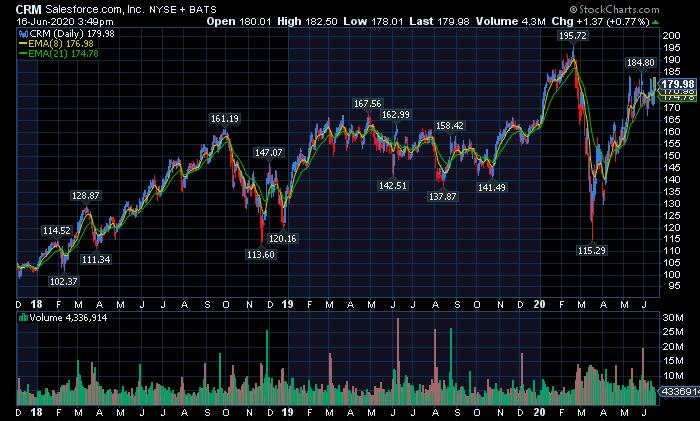Image resolution: width=700 pixels, height=421 pixels.
Task: Click the CRM (Daily) 179.98 legend entry
Action: (72, 34)
